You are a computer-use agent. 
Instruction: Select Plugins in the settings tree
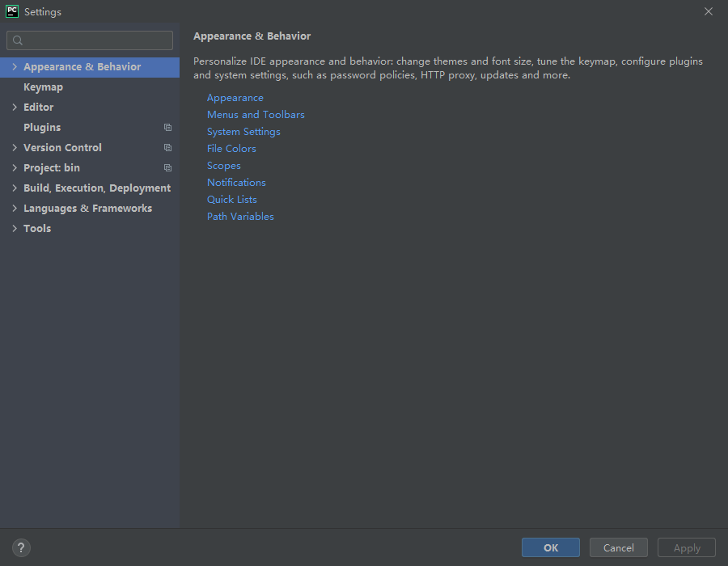tap(42, 128)
